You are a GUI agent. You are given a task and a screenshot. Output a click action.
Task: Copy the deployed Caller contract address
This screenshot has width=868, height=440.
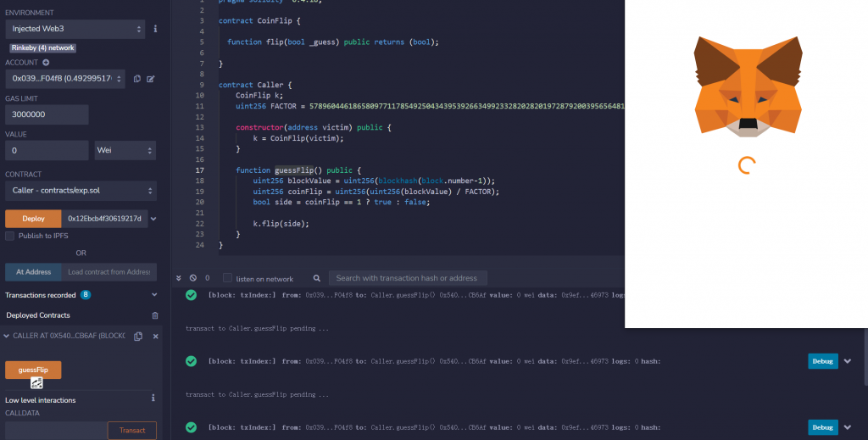click(x=138, y=336)
